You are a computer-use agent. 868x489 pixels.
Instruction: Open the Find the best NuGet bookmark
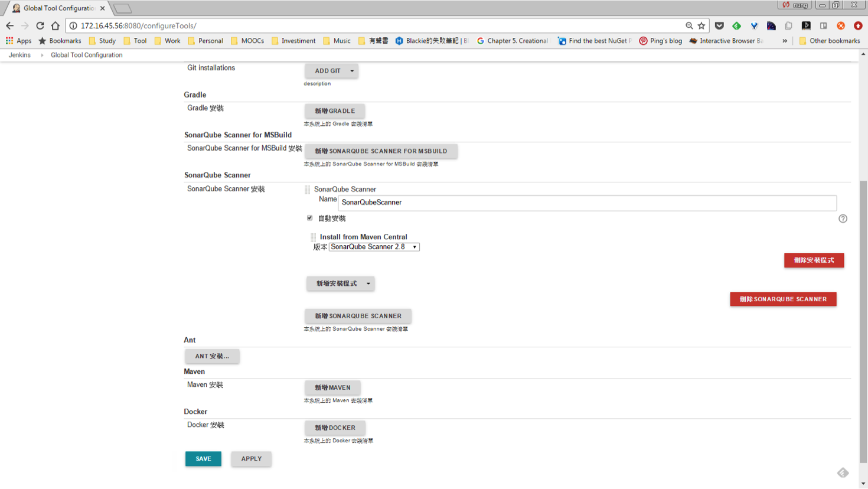pos(595,41)
